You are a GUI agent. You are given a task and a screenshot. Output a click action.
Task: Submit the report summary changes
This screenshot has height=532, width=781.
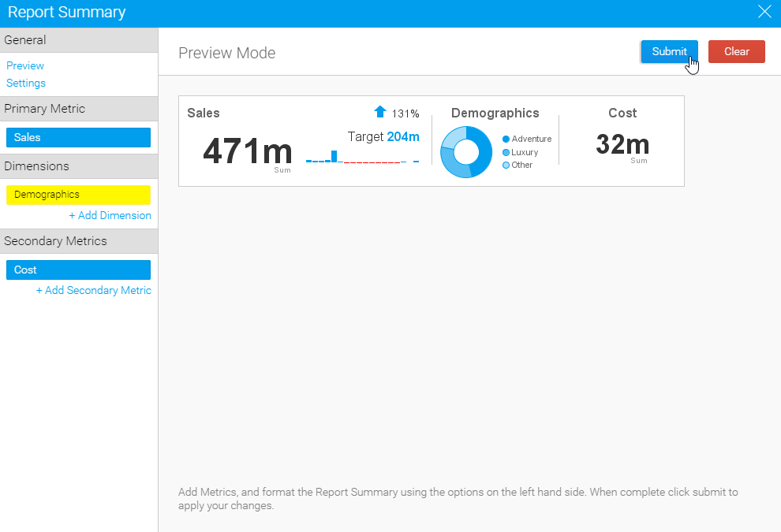[669, 51]
